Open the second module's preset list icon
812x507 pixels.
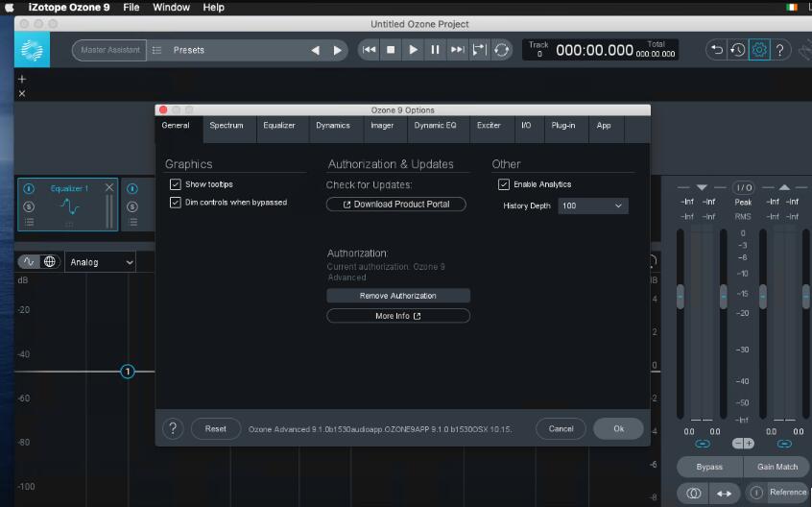(x=132, y=222)
